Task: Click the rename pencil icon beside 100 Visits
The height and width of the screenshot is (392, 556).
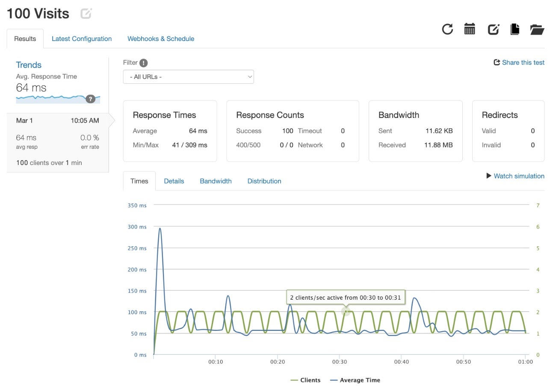Action: click(x=86, y=14)
